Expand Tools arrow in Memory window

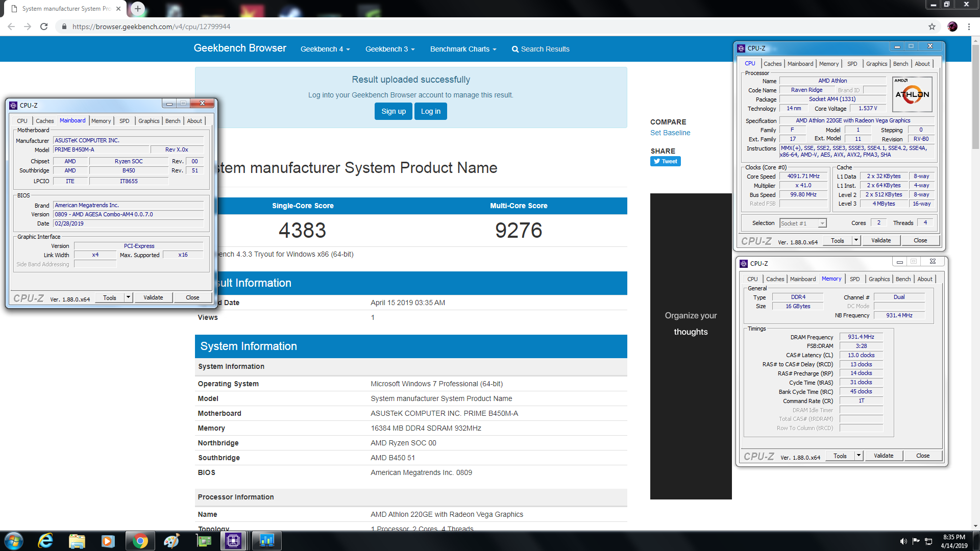coord(859,456)
